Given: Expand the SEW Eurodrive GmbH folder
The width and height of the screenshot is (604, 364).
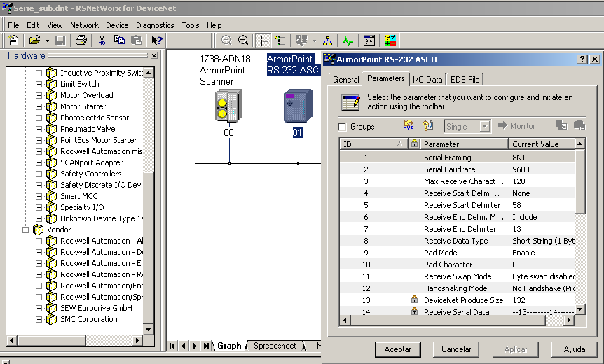Looking at the screenshot, I should [x=39, y=308].
